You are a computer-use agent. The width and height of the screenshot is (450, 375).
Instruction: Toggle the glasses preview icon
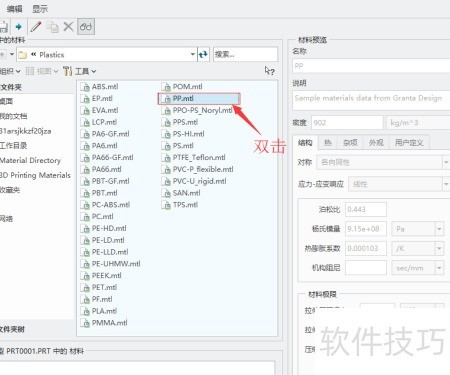point(86,27)
